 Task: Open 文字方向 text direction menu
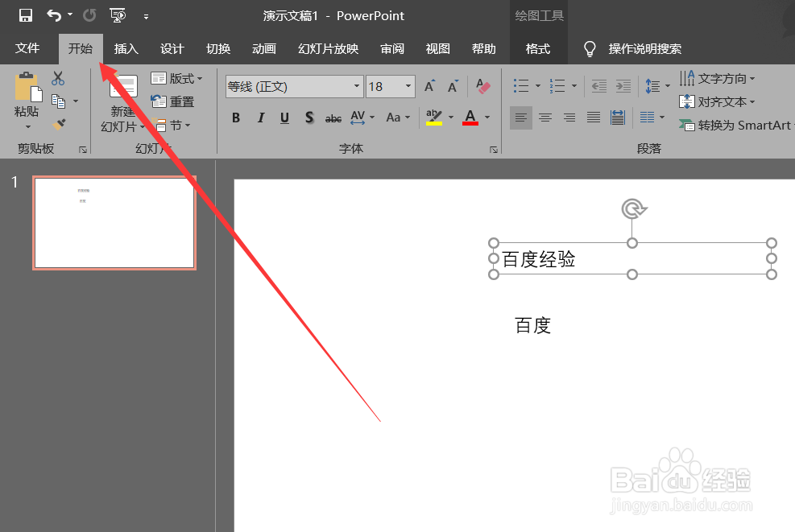717,79
